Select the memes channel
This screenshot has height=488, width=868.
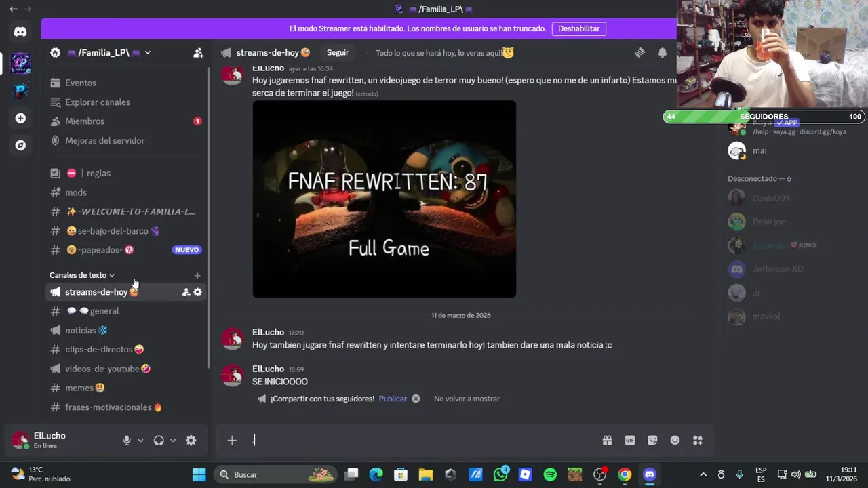(126, 388)
